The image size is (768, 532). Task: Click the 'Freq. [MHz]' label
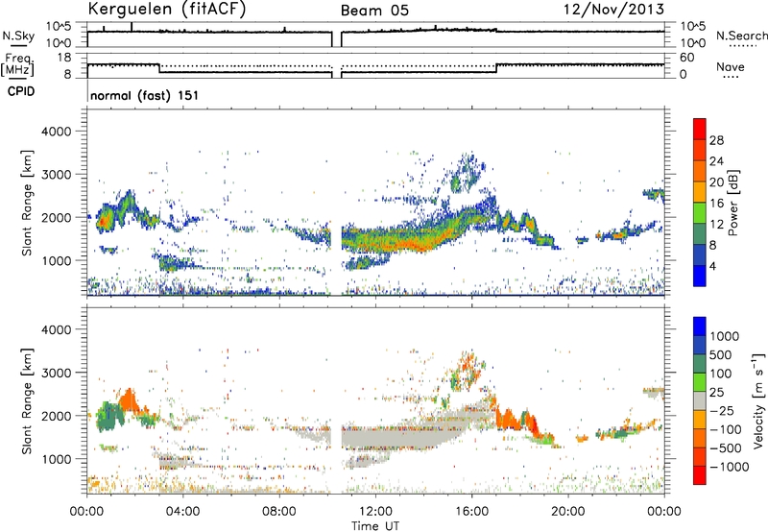tap(17, 65)
